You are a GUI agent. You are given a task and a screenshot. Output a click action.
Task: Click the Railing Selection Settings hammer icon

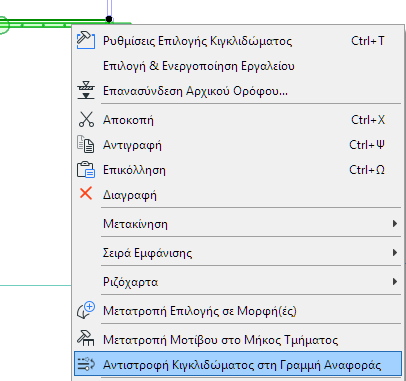tap(86, 40)
